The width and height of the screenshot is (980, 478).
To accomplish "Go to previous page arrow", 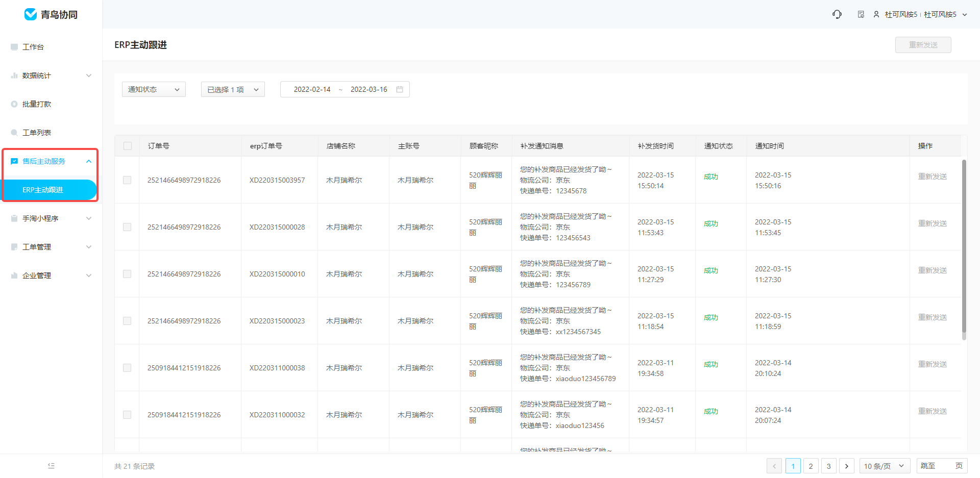I will pos(774,466).
